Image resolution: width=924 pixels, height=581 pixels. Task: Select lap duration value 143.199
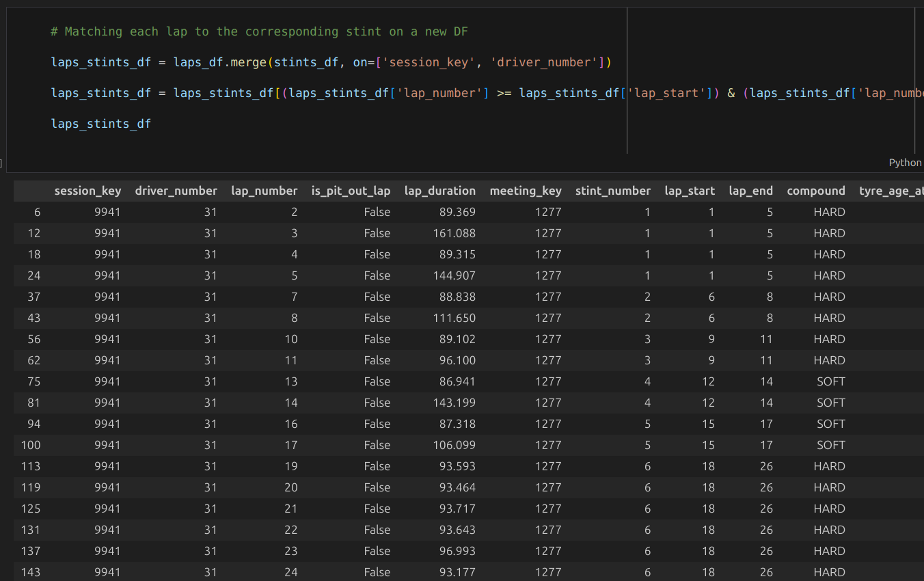click(454, 403)
